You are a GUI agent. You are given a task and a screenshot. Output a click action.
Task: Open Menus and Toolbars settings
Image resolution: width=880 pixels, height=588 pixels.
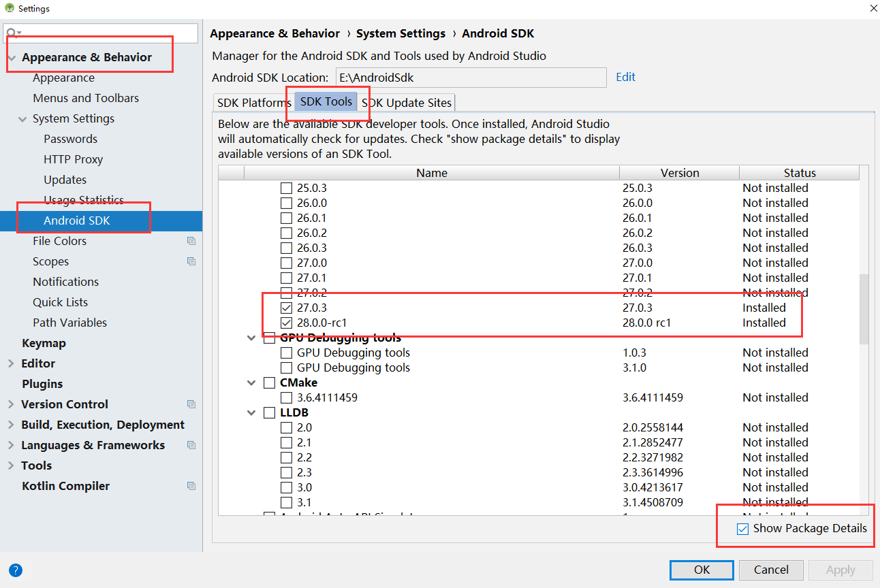(x=86, y=98)
